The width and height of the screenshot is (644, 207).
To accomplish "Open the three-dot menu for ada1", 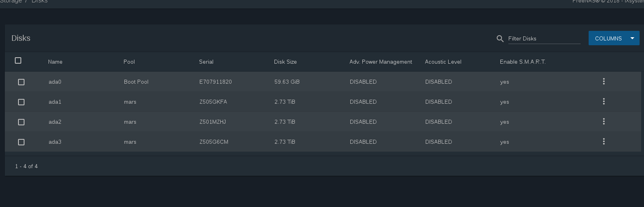I will pos(603,102).
